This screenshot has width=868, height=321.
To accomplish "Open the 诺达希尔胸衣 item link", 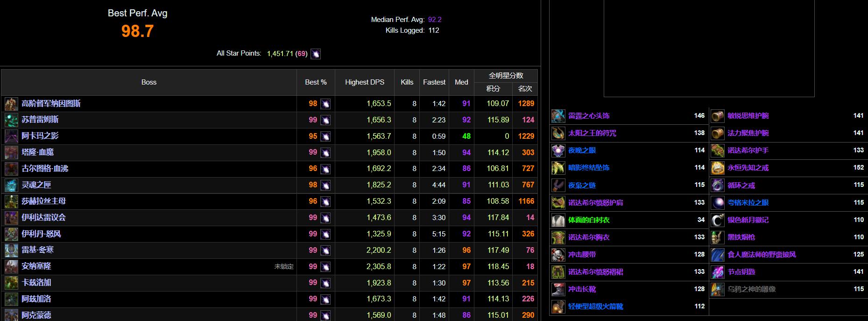I will tap(589, 237).
